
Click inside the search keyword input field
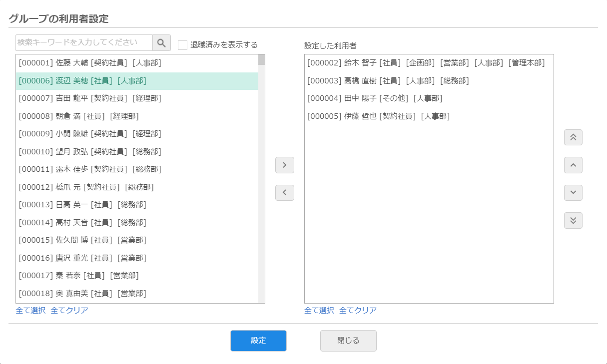tap(82, 42)
